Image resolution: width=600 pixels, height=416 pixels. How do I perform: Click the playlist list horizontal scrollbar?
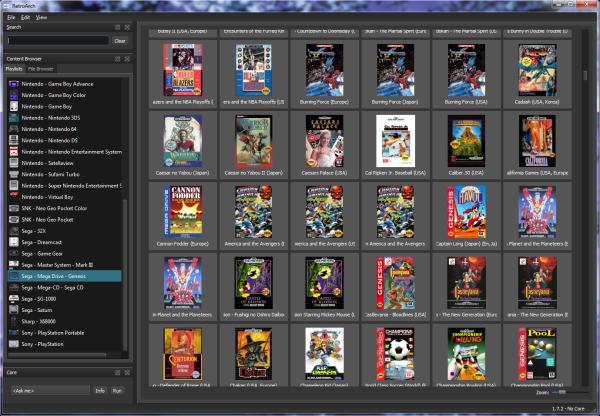[x=57, y=355]
